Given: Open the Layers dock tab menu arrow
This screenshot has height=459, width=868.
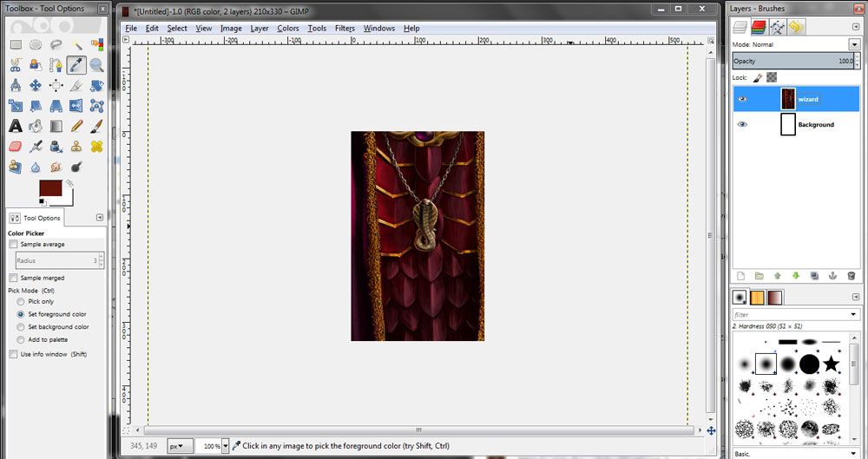Looking at the screenshot, I should (856, 27).
